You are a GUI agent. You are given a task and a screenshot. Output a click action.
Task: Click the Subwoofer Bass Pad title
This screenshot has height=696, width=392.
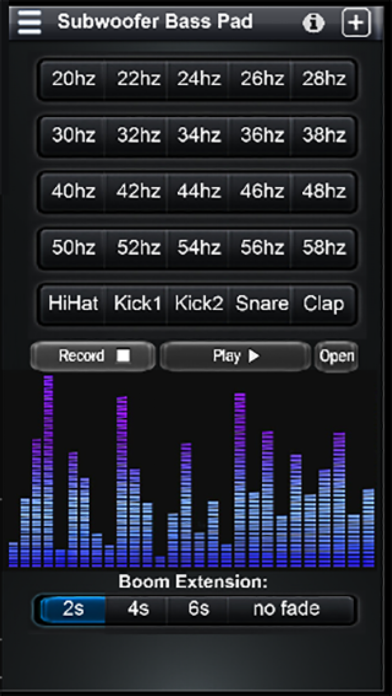click(155, 21)
